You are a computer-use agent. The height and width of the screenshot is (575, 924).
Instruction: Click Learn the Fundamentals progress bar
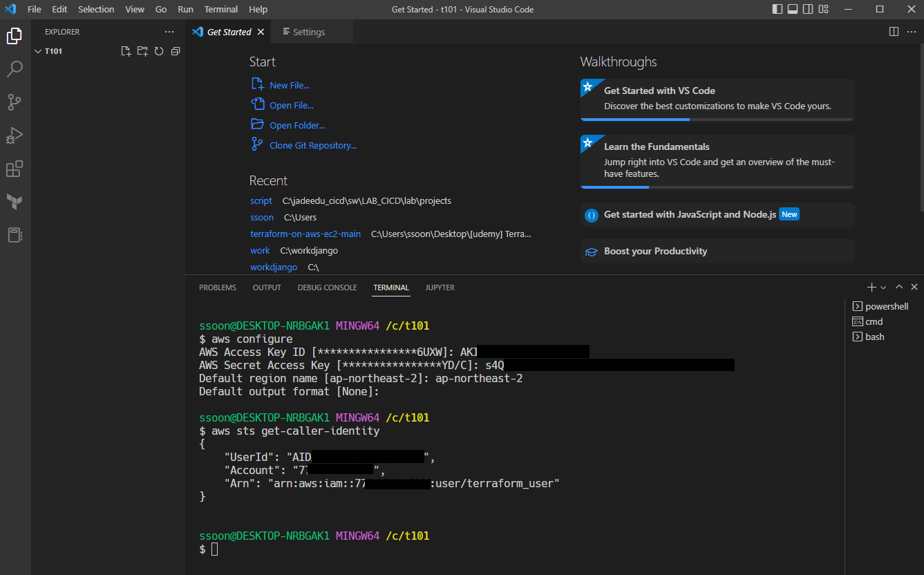point(717,187)
